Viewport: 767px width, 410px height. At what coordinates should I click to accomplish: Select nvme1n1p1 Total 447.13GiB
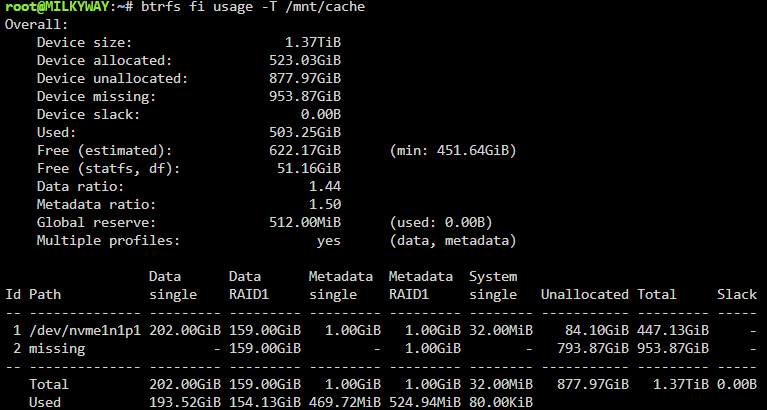(x=673, y=331)
